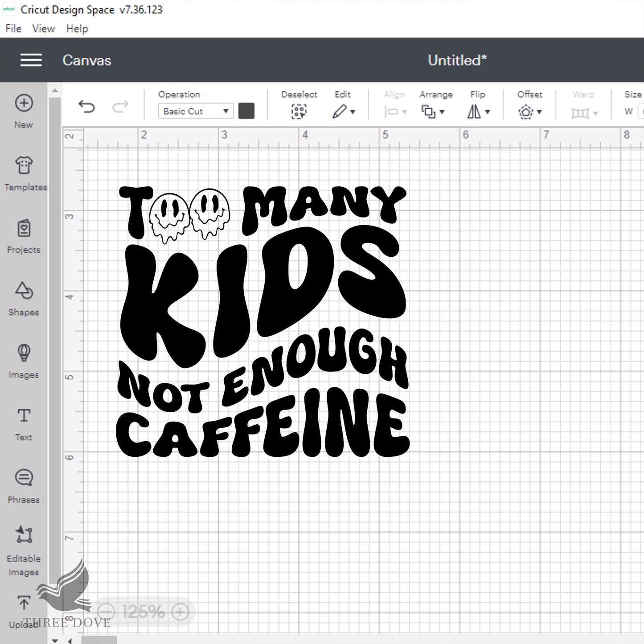Undo the last action

pyautogui.click(x=86, y=107)
